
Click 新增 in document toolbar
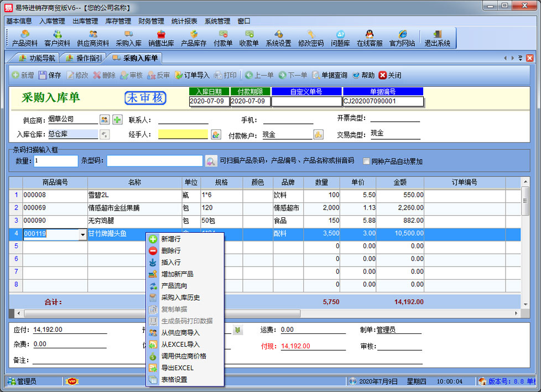(x=23, y=75)
